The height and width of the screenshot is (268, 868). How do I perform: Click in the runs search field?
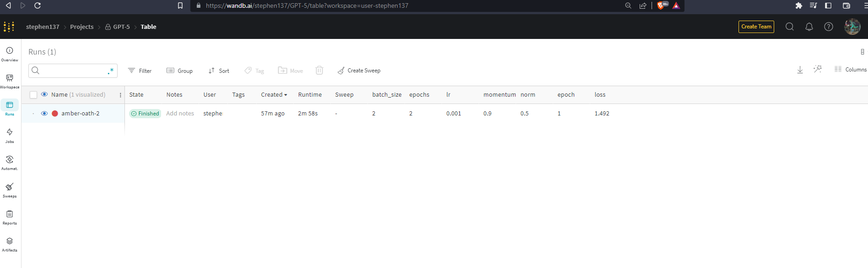[x=73, y=71]
